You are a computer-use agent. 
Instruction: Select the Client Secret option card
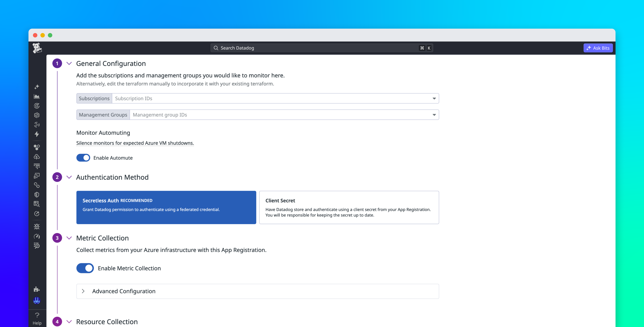click(349, 208)
